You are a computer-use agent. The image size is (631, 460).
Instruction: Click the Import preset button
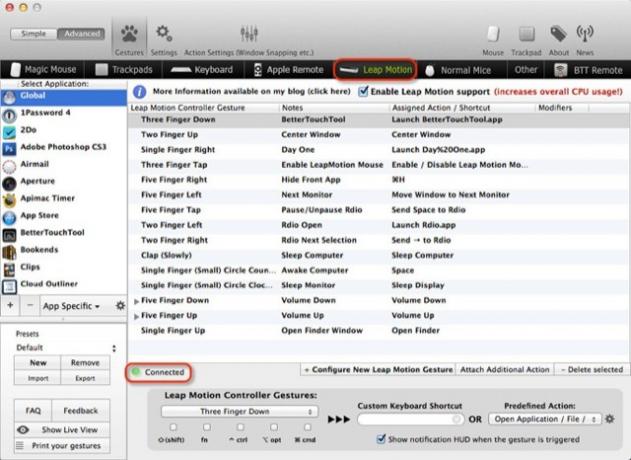click(38, 378)
